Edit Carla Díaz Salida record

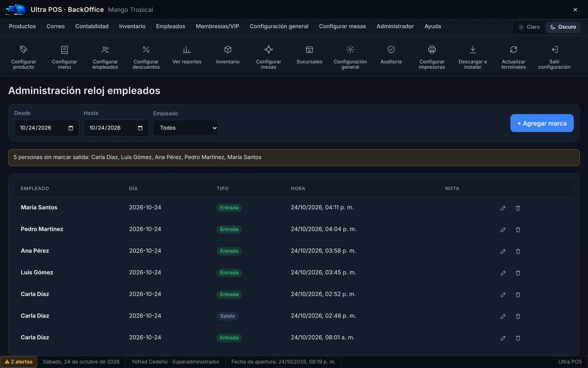[x=503, y=316]
